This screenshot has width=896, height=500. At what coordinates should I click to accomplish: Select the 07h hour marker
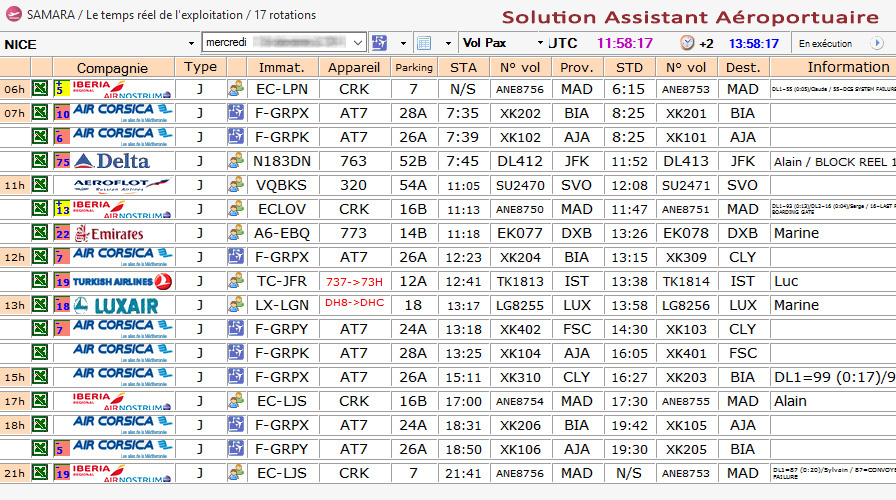[14, 113]
